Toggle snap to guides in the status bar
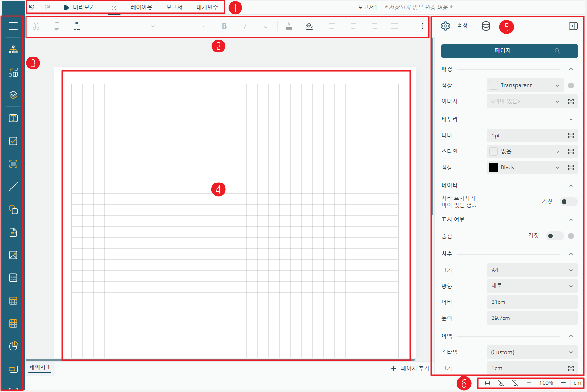587x392 pixels. pyautogui.click(x=515, y=383)
